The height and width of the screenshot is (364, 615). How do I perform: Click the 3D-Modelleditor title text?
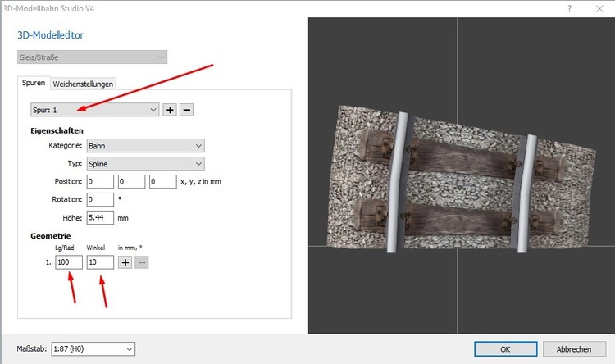[50, 35]
